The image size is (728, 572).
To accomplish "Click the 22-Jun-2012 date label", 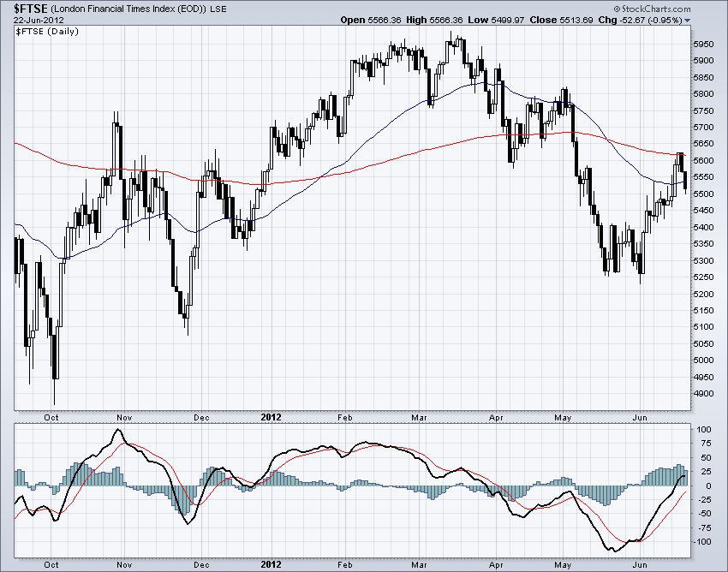I will tap(39, 21).
